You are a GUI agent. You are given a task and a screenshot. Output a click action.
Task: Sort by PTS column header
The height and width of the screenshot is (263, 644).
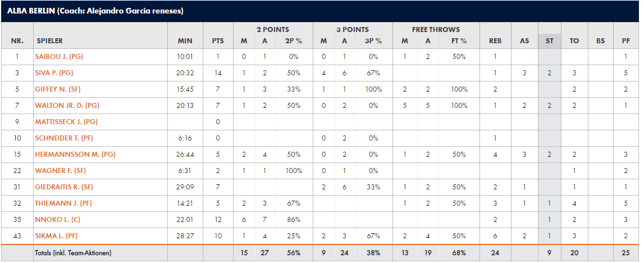coord(218,41)
